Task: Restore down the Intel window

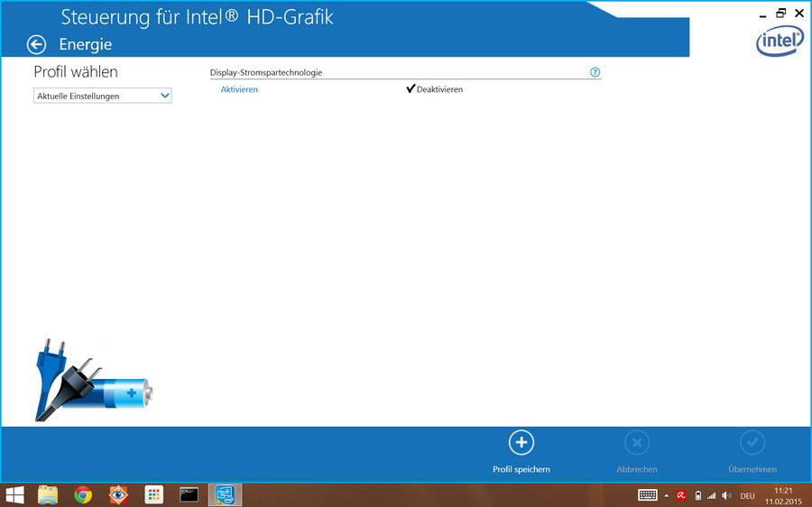Action: (780, 14)
